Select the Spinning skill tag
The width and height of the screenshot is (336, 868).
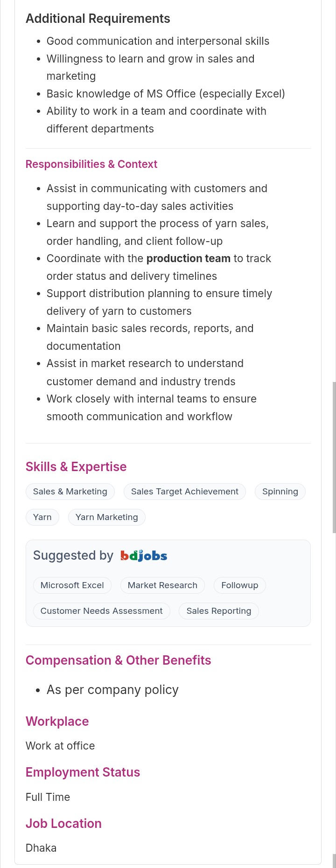coord(280,492)
